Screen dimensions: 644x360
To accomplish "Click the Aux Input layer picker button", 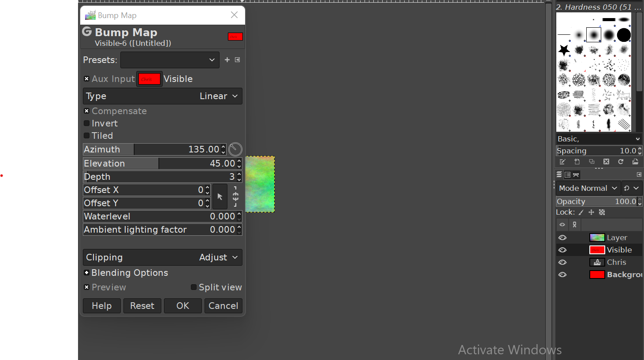I will coord(149,79).
